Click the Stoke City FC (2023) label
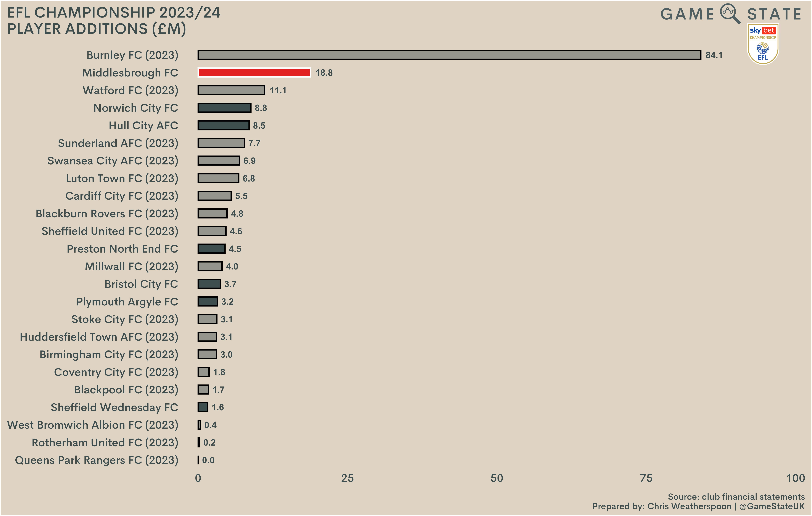812x516 pixels. (x=125, y=319)
